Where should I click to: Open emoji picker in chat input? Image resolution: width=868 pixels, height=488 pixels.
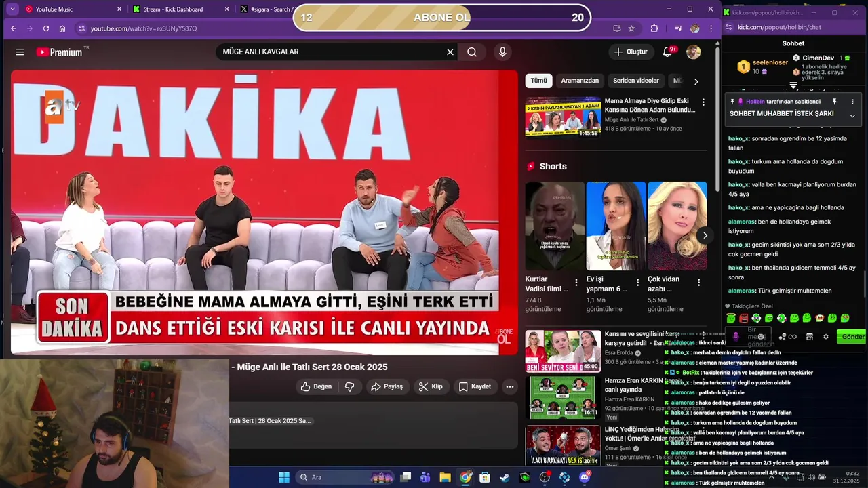coord(761,337)
